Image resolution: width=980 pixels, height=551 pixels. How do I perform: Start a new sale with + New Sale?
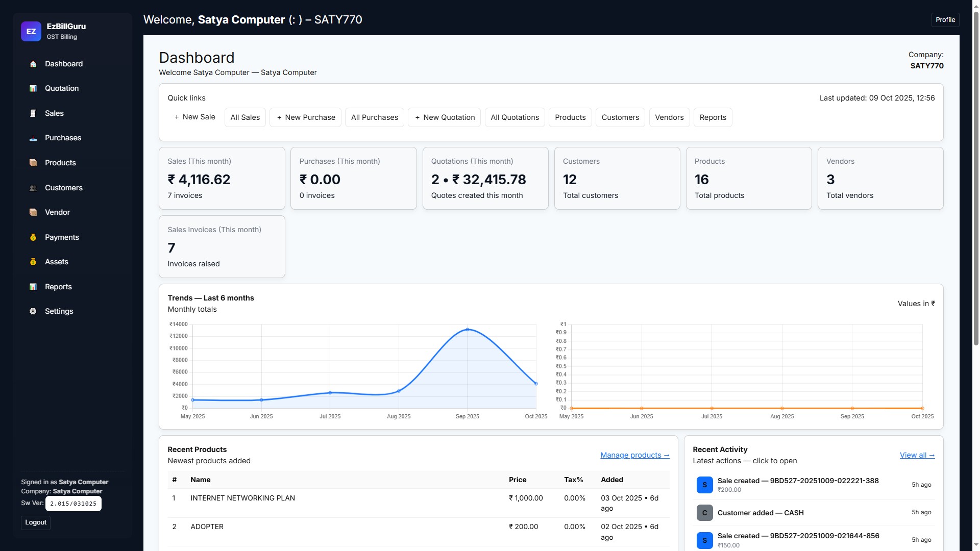click(x=194, y=117)
